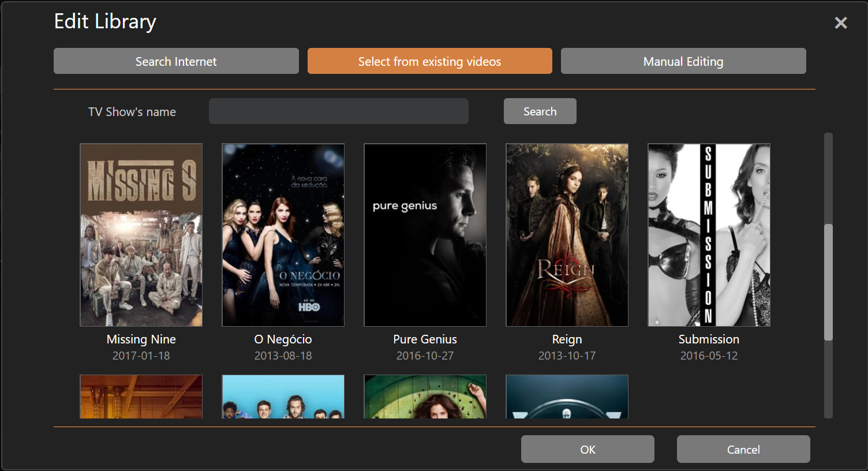The height and width of the screenshot is (471, 868).
Task: Click the date 2016-05-12
Action: pos(709,356)
